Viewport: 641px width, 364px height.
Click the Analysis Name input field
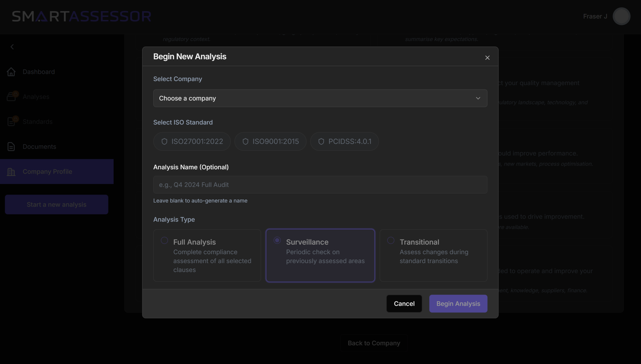(x=320, y=185)
